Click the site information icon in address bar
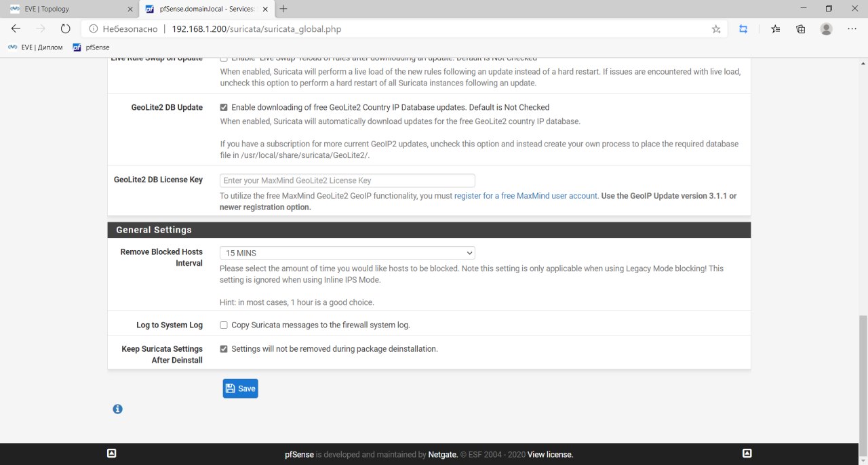The width and height of the screenshot is (868, 465). click(x=92, y=29)
